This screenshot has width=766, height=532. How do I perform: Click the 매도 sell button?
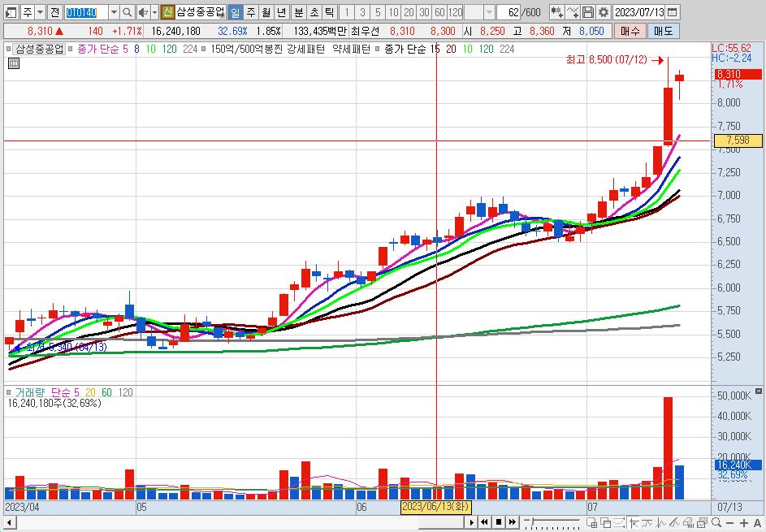coord(663,31)
